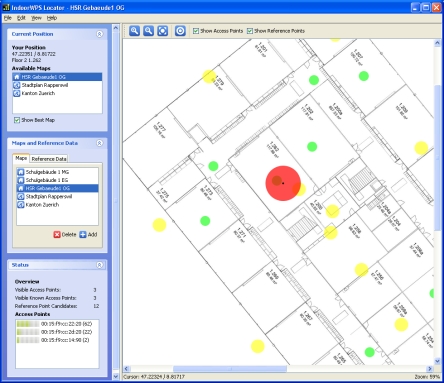Click the IndoorWPS title bar app icon

tap(6, 7)
